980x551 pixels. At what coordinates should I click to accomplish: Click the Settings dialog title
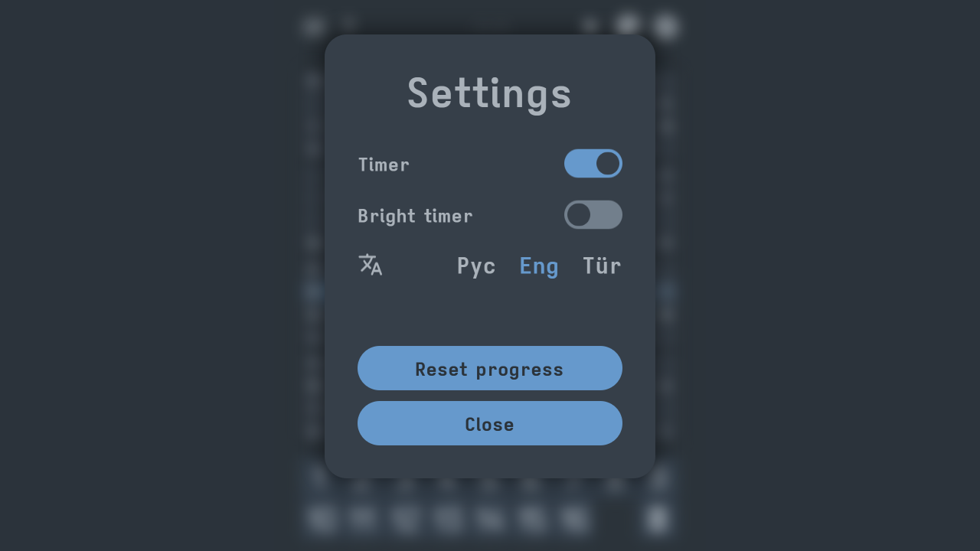click(x=490, y=93)
